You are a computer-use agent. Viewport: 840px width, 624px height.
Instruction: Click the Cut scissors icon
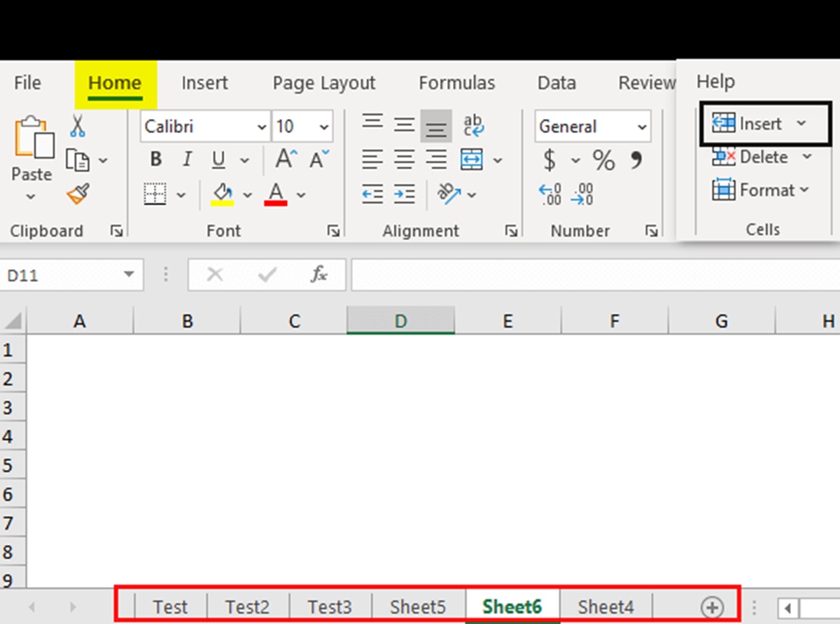click(x=78, y=123)
